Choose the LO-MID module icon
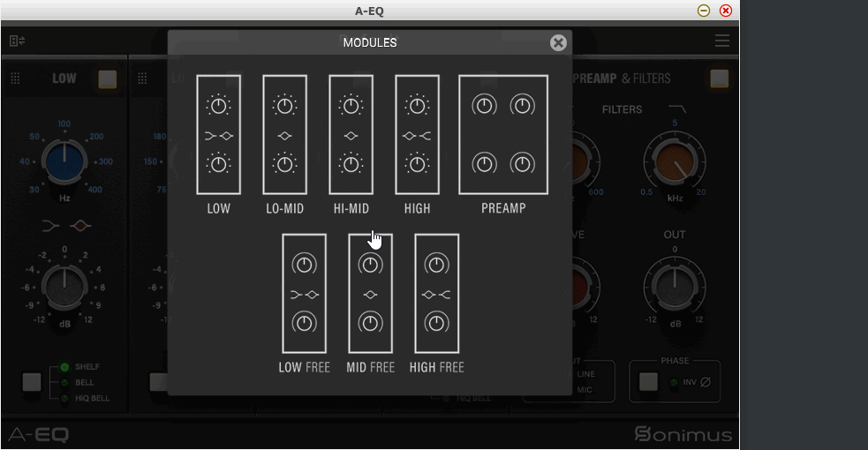Viewport: 868px width, 450px height. [x=284, y=135]
